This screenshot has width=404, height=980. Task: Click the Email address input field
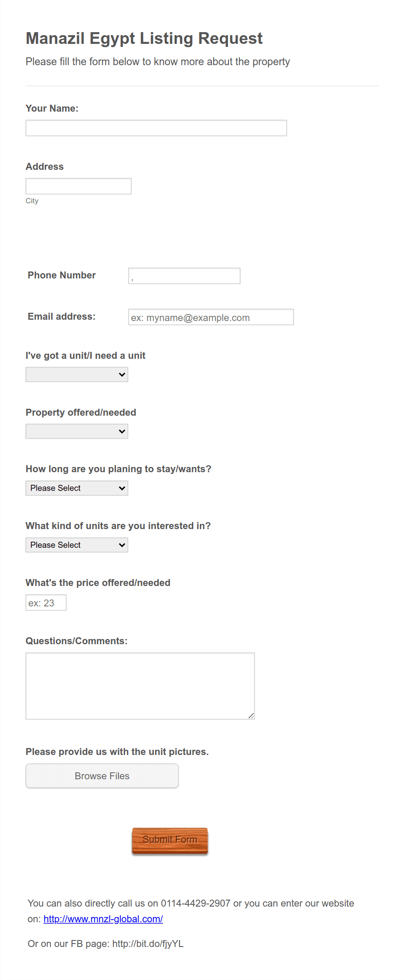pyautogui.click(x=210, y=317)
